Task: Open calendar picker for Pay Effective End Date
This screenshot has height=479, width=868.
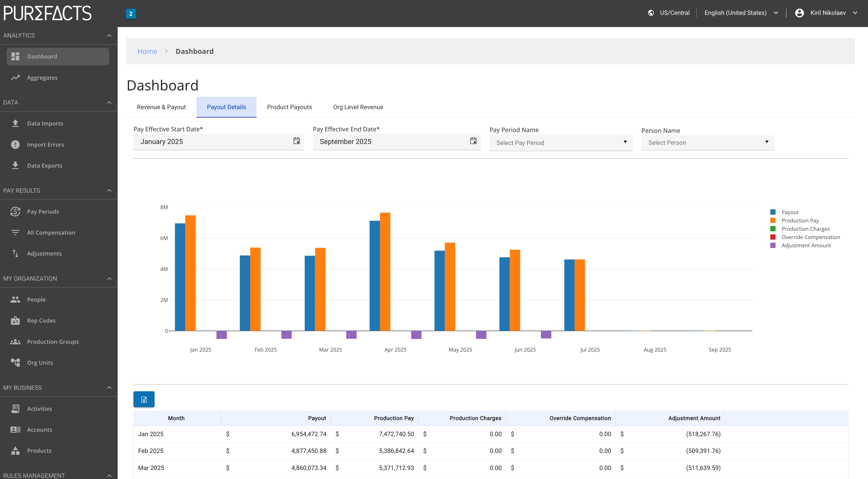Action: (x=473, y=141)
